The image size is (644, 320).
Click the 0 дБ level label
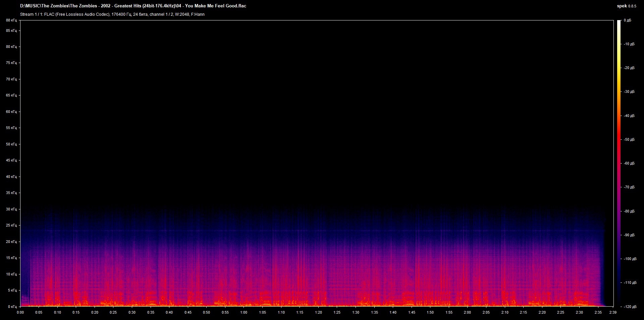(628, 20)
